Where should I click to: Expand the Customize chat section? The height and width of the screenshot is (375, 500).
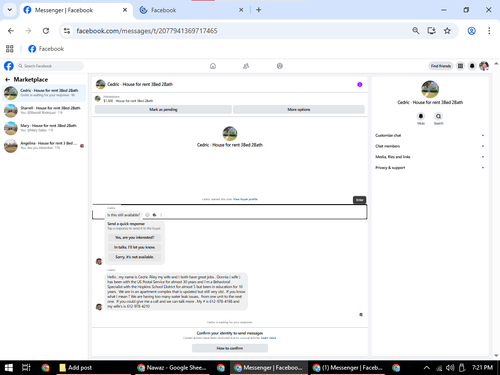click(430, 135)
